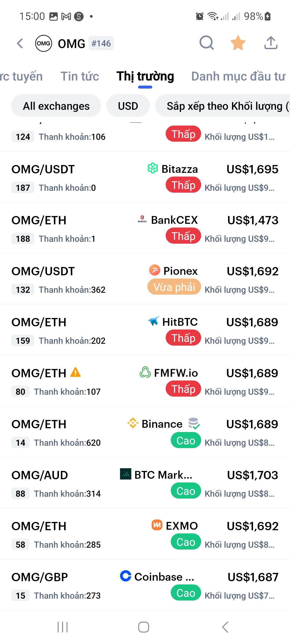Viewport: 290px width, 644px height.
Task: Tap the FMFW.io warning triangle icon
Action: (75, 372)
